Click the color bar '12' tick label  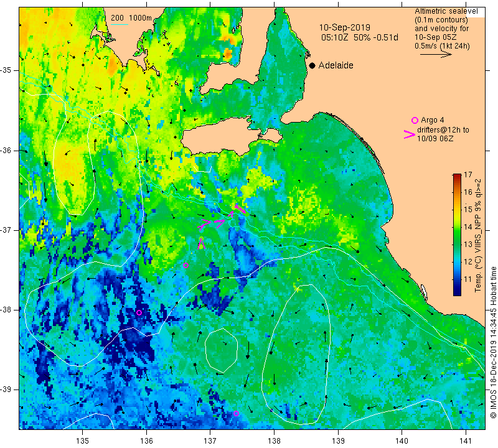pos(468,262)
